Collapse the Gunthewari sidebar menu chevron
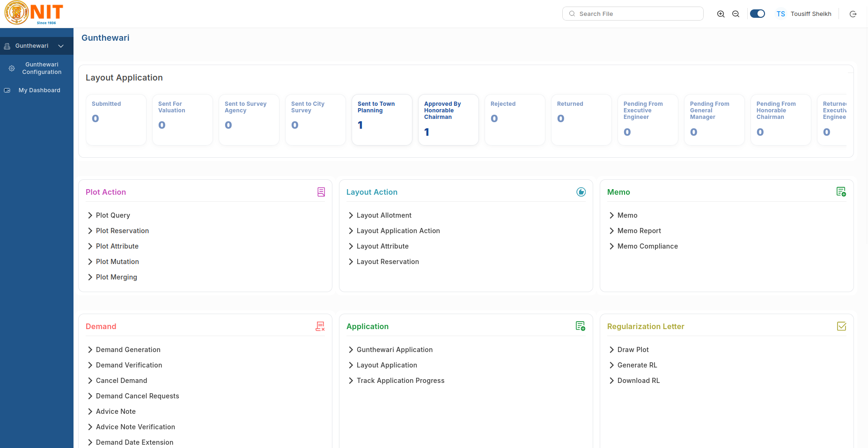Viewport: 868px width, 448px height. click(61, 46)
